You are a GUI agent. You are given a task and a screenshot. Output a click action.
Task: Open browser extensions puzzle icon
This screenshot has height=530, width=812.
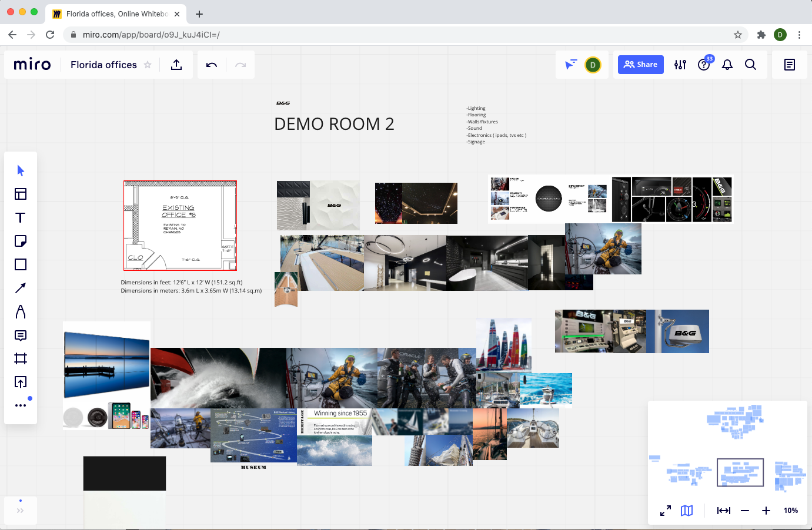tap(761, 35)
